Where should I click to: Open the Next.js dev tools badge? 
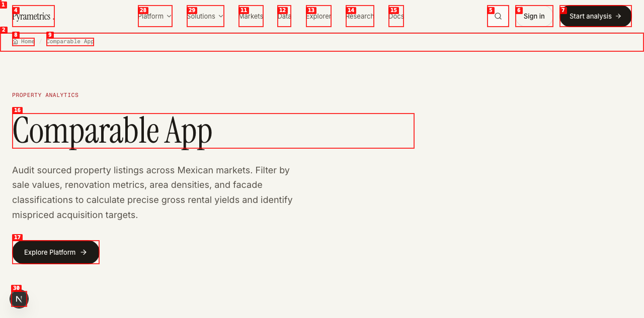(x=19, y=299)
